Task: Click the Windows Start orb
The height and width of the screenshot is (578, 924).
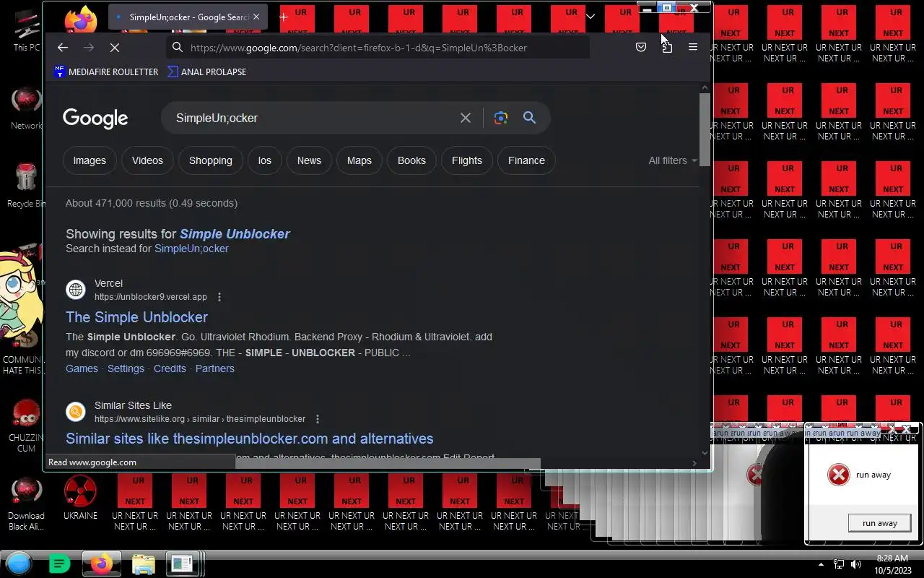Action: tap(19, 564)
